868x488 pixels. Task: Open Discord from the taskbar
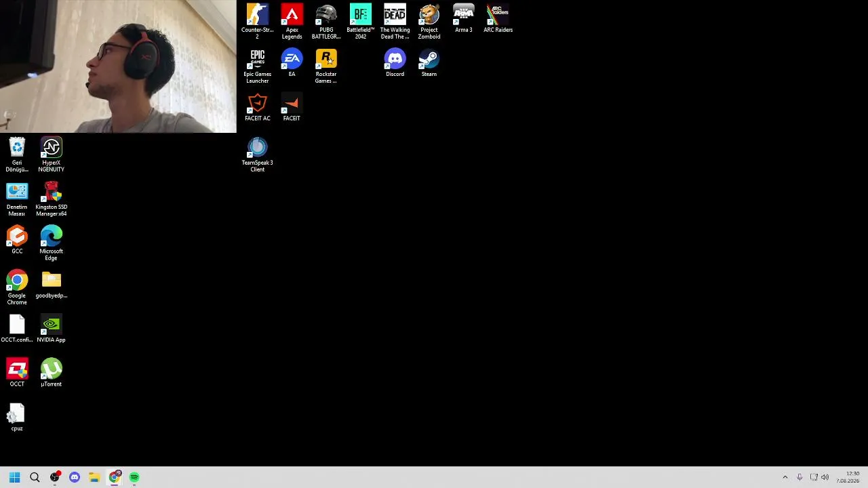[x=75, y=477]
